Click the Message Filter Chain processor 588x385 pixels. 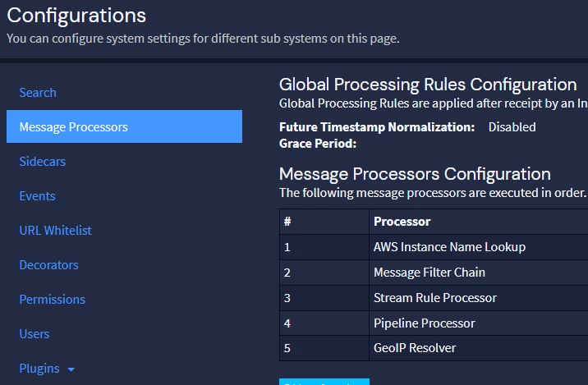[x=430, y=273]
